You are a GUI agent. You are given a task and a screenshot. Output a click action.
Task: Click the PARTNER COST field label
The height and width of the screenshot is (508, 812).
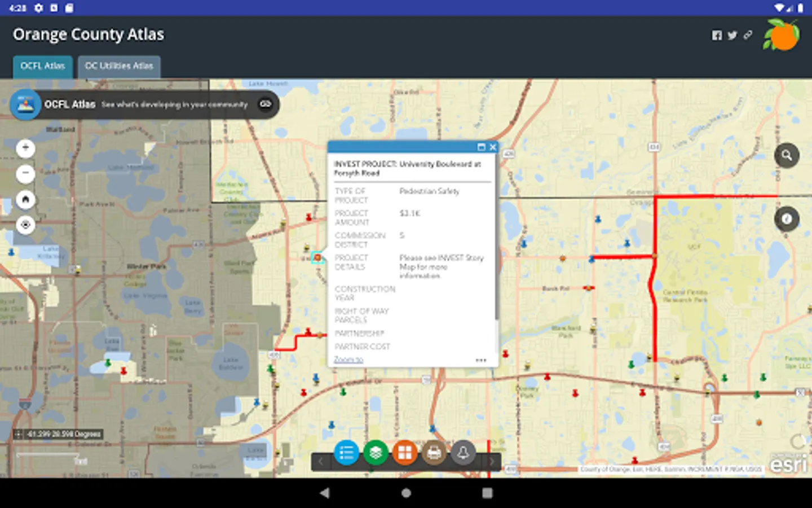click(362, 347)
